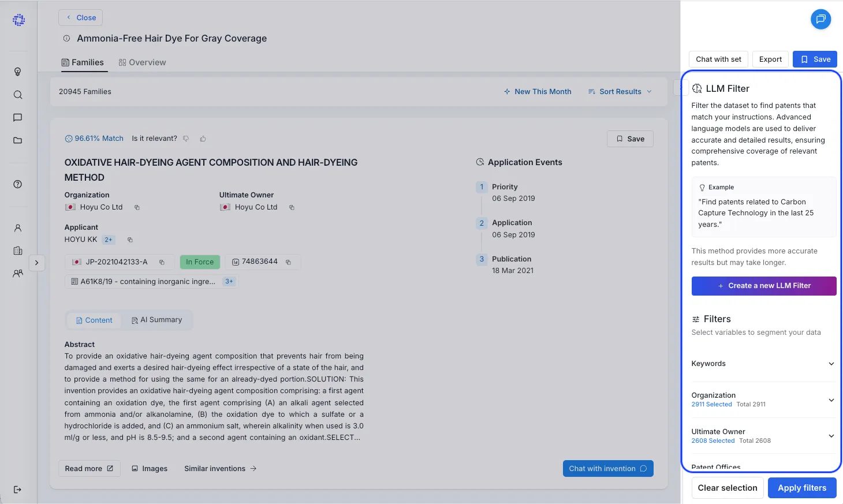Expand the sidebar with arrow toggle
This screenshot has width=843, height=504.
(36, 263)
